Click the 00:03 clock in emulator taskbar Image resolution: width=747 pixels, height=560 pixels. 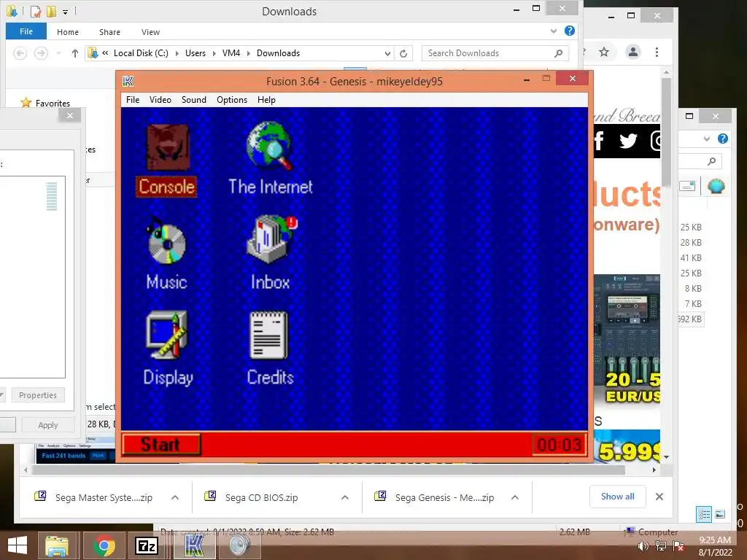coord(560,445)
